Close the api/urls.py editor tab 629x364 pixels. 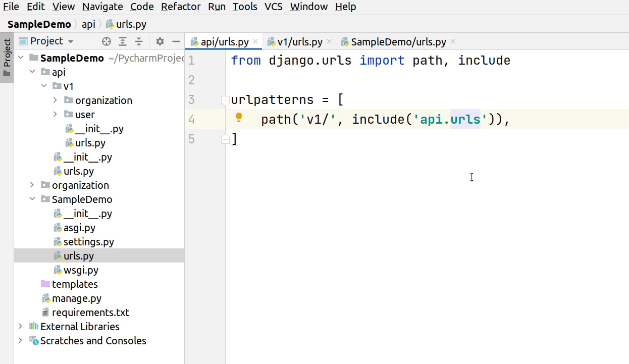[255, 42]
